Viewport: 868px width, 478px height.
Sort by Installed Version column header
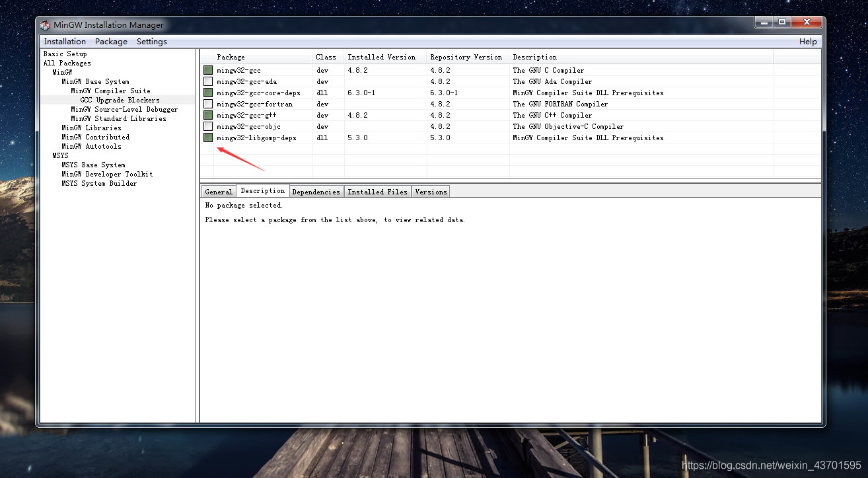pos(386,58)
